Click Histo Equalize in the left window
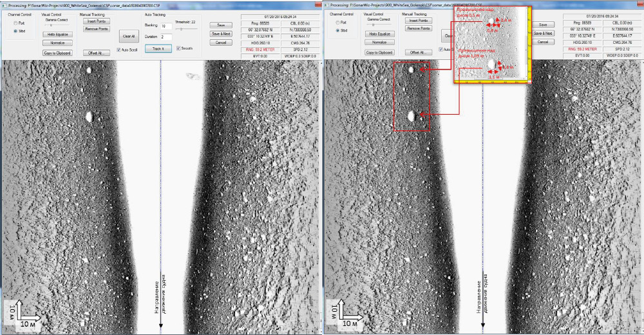This screenshot has width=644, height=335. coord(57,35)
